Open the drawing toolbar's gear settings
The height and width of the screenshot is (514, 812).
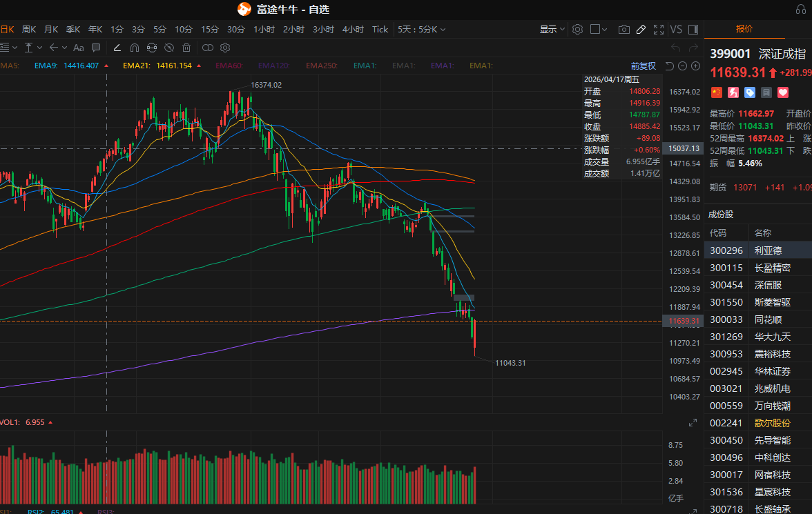[x=225, y=48]
